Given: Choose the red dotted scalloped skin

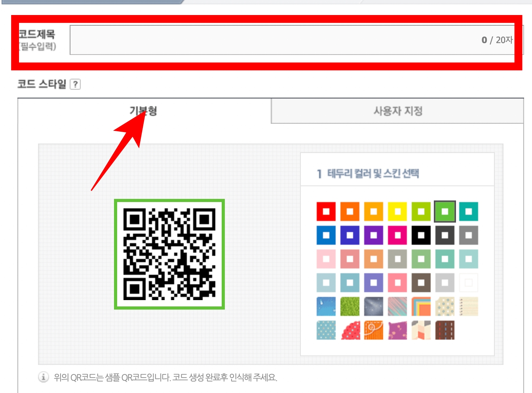Looking at the screenshot, I should (x=350, y=330).
